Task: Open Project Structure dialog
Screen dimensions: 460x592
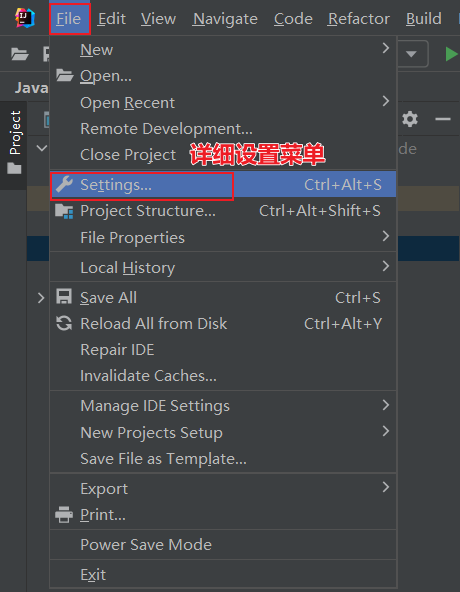Action: click(223, 211)
